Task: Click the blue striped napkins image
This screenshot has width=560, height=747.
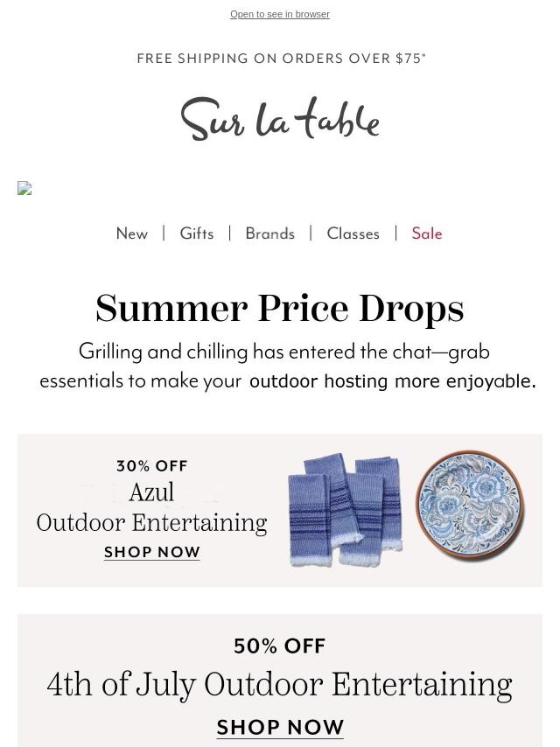Action: pos(346,510)
